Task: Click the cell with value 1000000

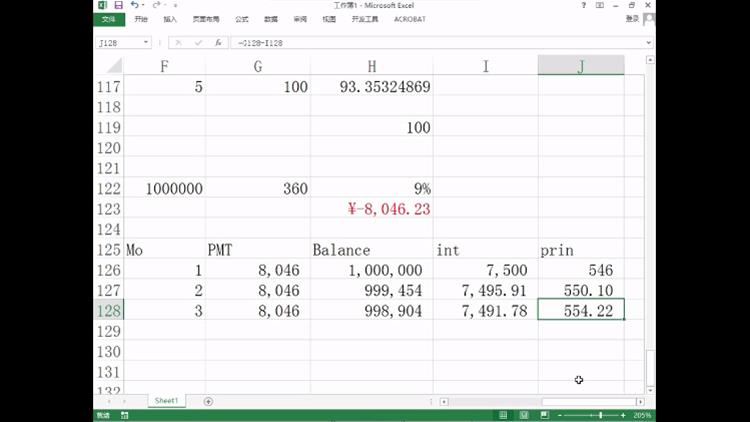Action: click(165, 189)
